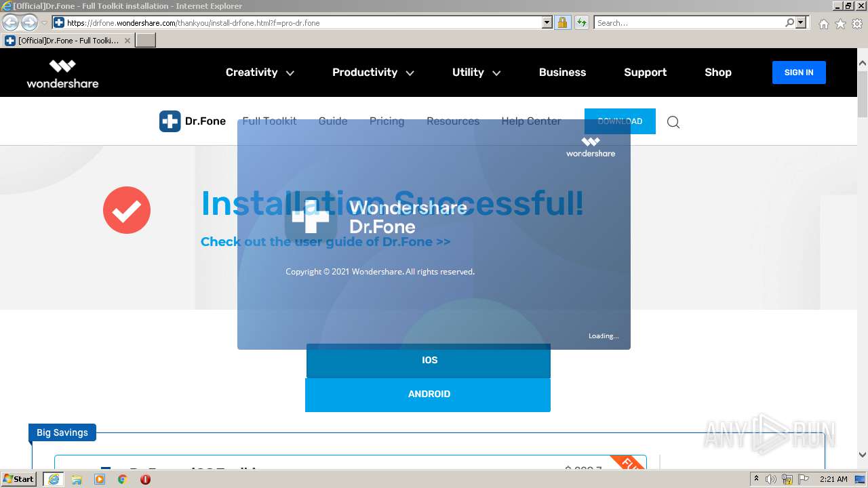
Task: Click red round Opera-style icon in taskbar
Action: point(145,479)
